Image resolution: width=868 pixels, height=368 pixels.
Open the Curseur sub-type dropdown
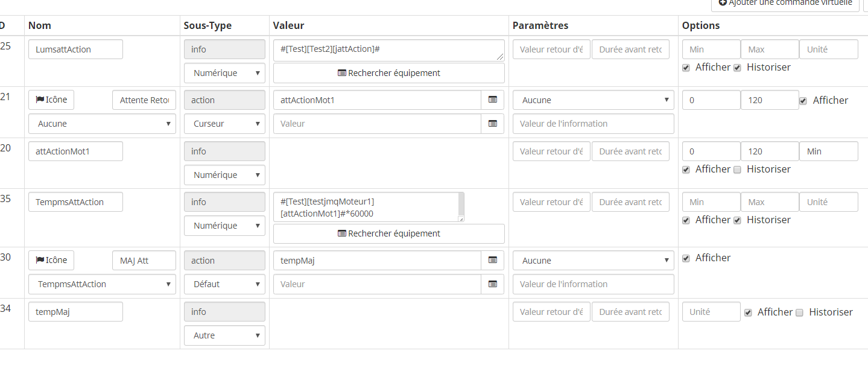pyautogui.click(x=224, y=124)
